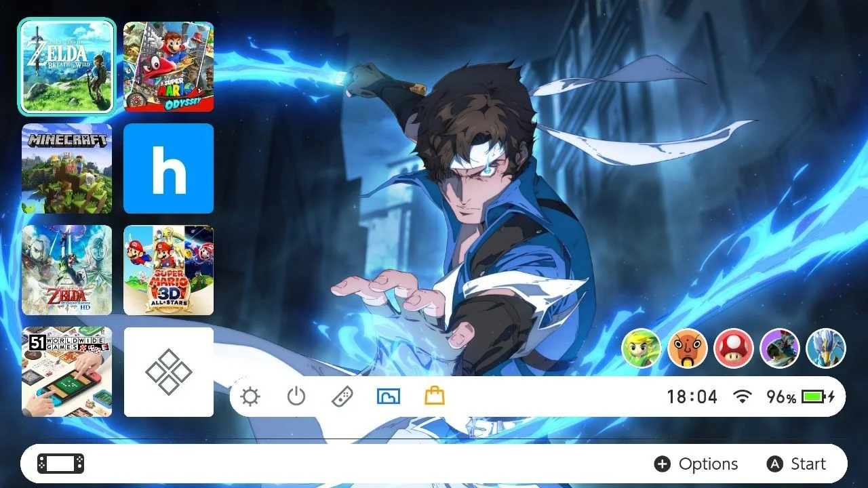Screen dimensions: 868x488
Task: Launch 51 Worldwide Games tile
Action: (67, 372)
